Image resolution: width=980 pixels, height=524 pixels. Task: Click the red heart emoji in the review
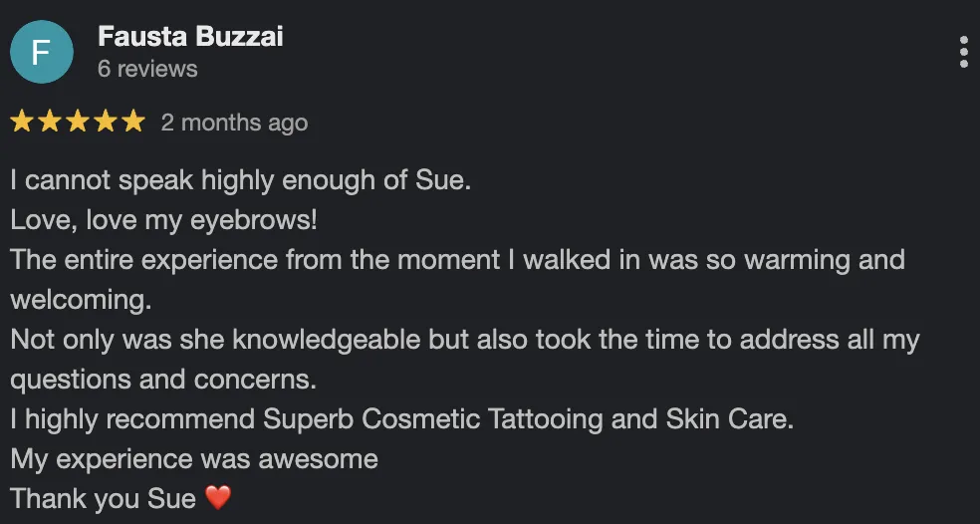(217, 497)
